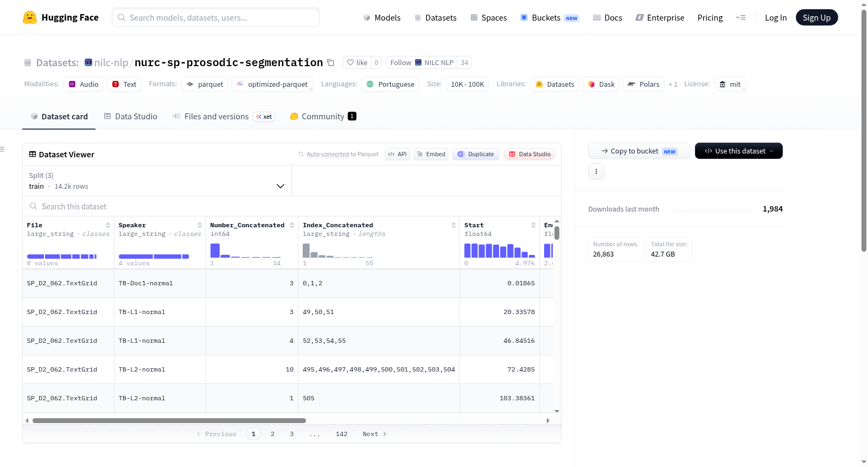Screen dimensions: 868x467
Task: Go to page 3 of results
Action: pyautogui.click(x=291, y=434)
